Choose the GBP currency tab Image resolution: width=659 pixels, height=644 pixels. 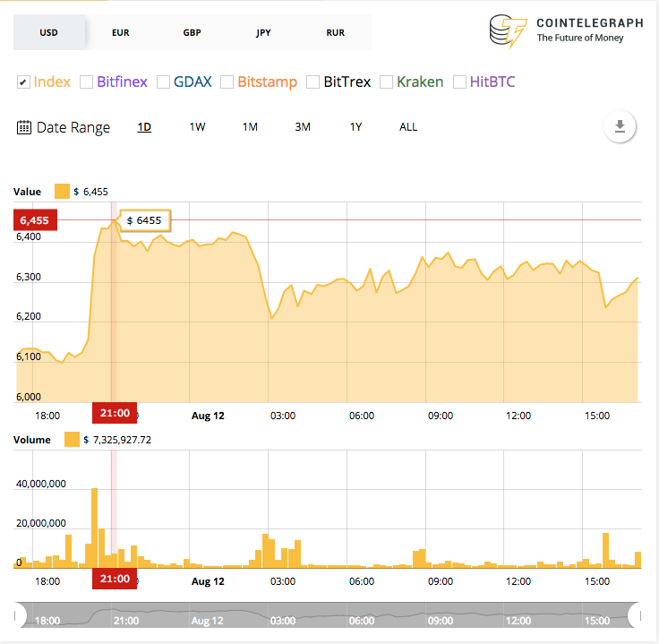point(193,32)
